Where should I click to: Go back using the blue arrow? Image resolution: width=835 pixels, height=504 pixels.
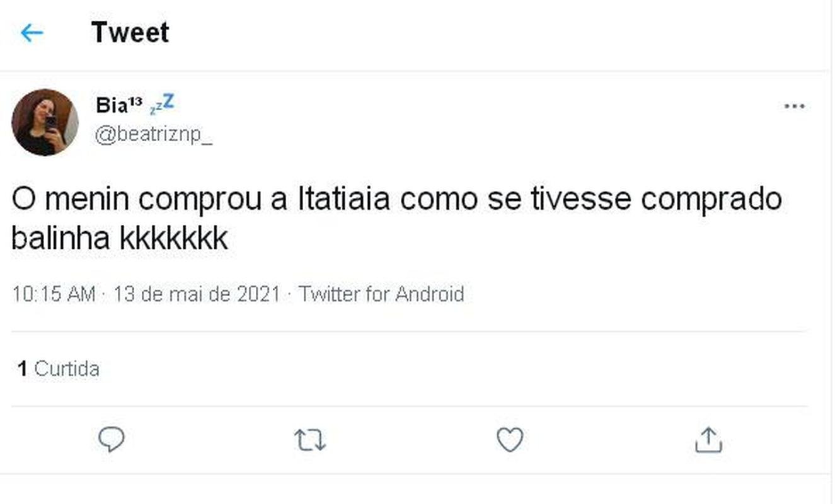point(32,33)
